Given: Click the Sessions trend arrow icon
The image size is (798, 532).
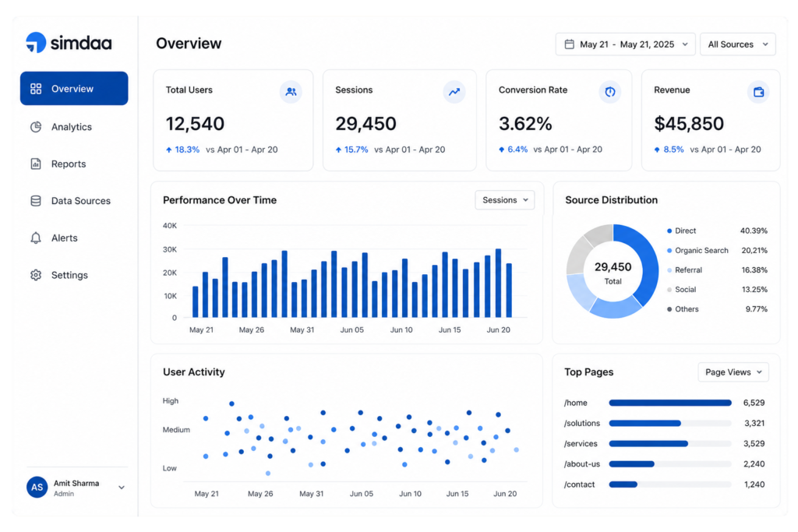Looking at the screenshot, I should pyautogui.click(x=454, y=92).
